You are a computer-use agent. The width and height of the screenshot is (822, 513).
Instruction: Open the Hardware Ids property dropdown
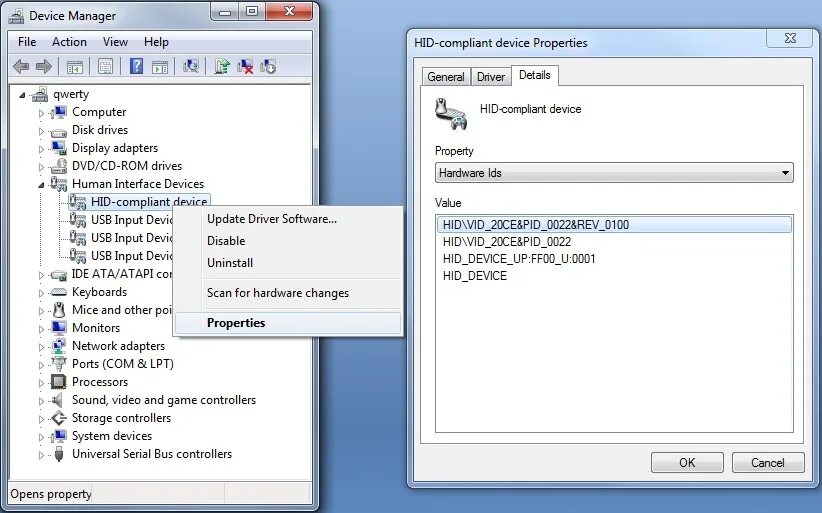(614, 173)
